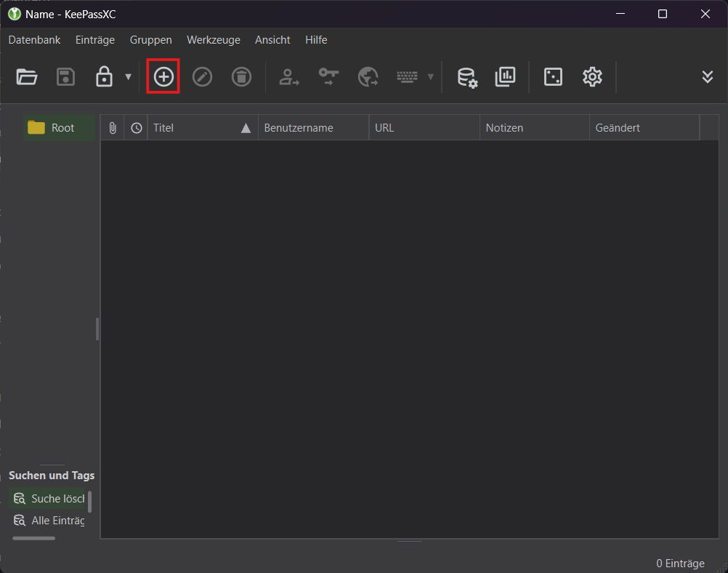Open the Werkzeuge menu
728x573 pixels.
(213, 40)
